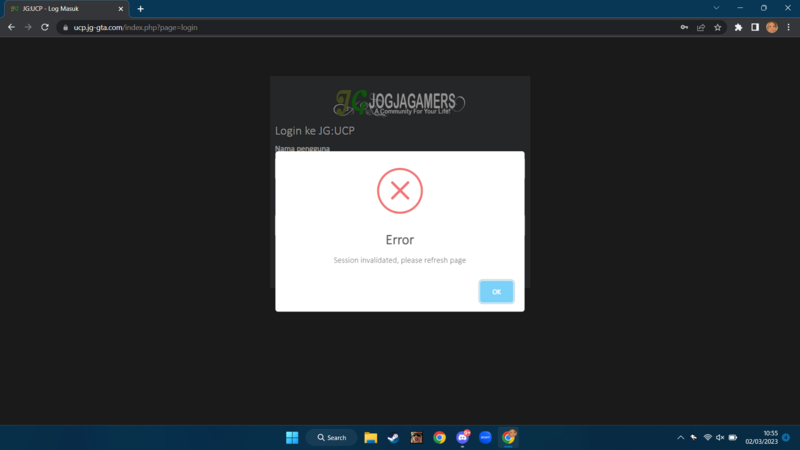The height and width of the screenshot is (450, 800).
Task: Click the 'Login ke JG:UCP' heading
Action: point(315,131)
